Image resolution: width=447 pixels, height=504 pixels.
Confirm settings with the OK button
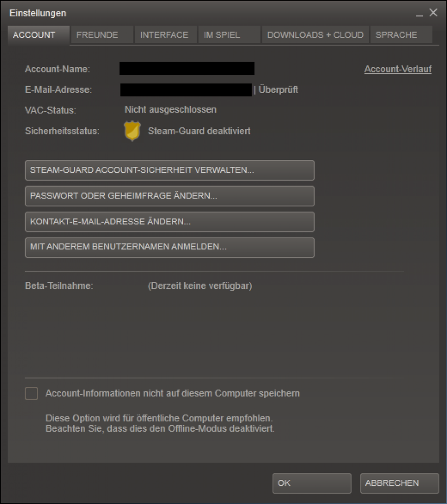pyautogui.click(x=312, y=483)
